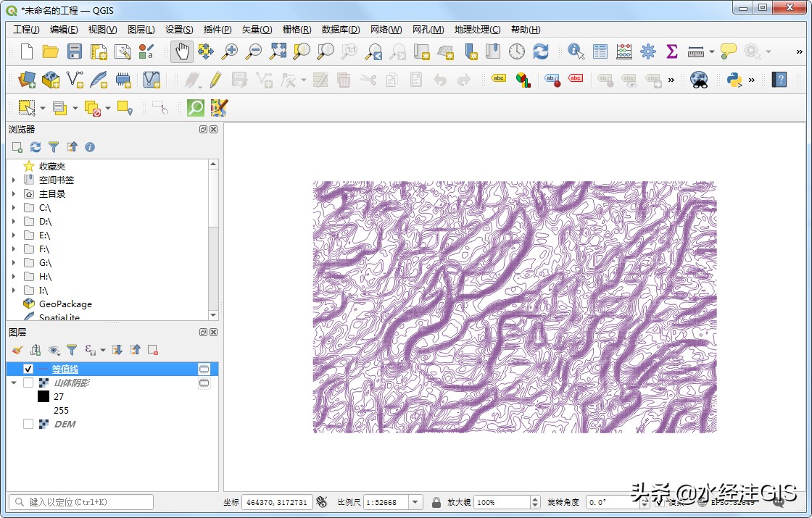Open the measure tool dropdown arrow
Viewport: 812px width, 518px height.
(x=711, y=51)
